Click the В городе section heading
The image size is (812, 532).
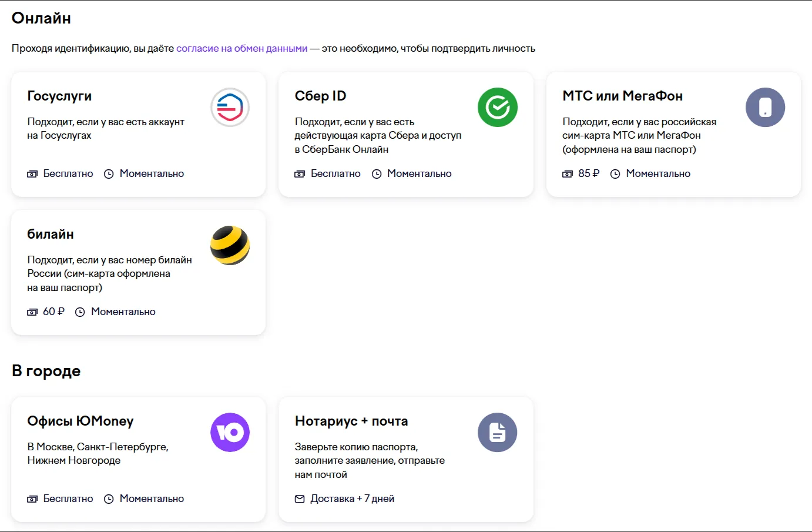[46, 371]
